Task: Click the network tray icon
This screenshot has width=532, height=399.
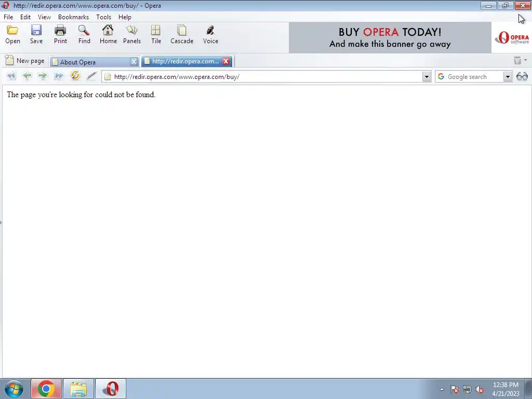Action: tap(467, 390)
